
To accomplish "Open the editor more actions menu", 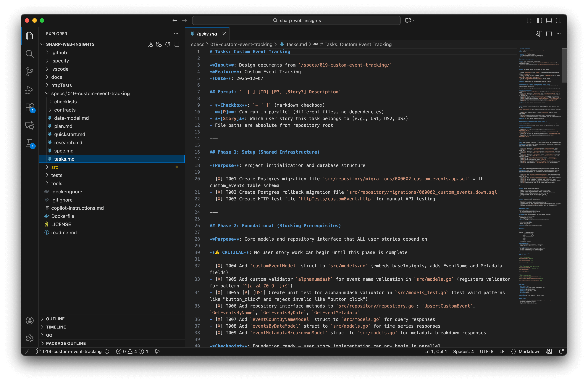I will [559, 34].
